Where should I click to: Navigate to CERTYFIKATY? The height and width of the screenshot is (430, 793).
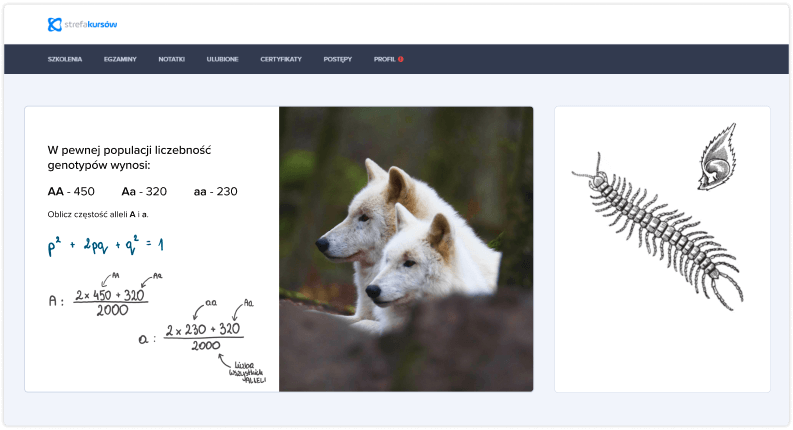280,59
